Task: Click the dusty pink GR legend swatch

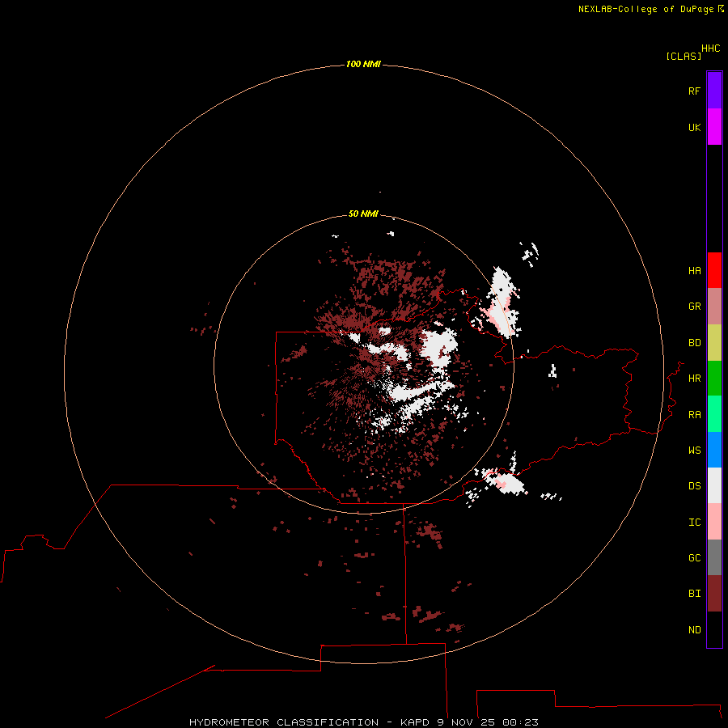Action: click(714, 307)
